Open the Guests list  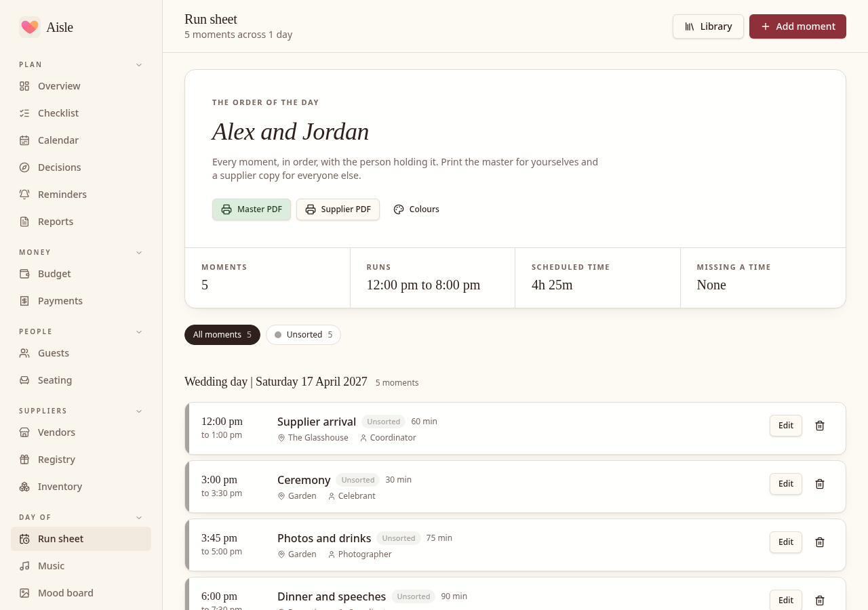point(81,353)
